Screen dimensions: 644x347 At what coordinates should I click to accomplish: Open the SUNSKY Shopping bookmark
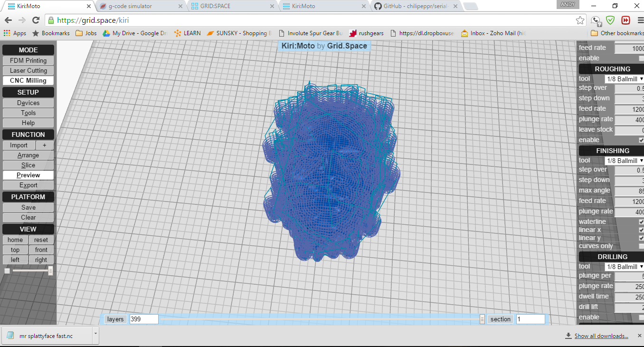pos(239,33)
